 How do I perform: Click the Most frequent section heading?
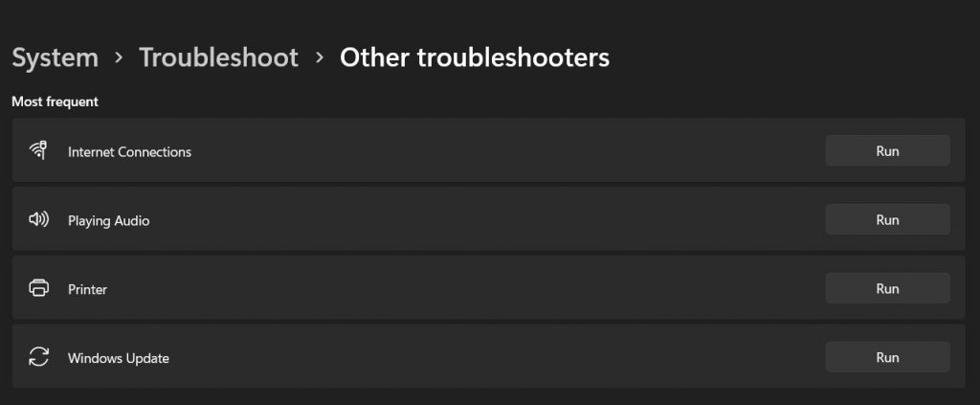[x=55, y=101]
